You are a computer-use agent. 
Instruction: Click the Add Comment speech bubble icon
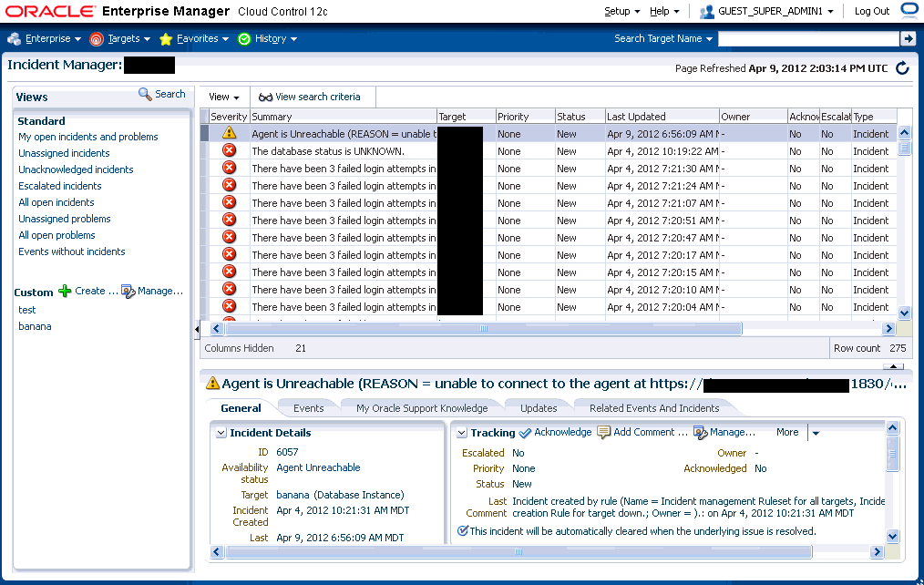pyautogui.click(x=603, y=433)
